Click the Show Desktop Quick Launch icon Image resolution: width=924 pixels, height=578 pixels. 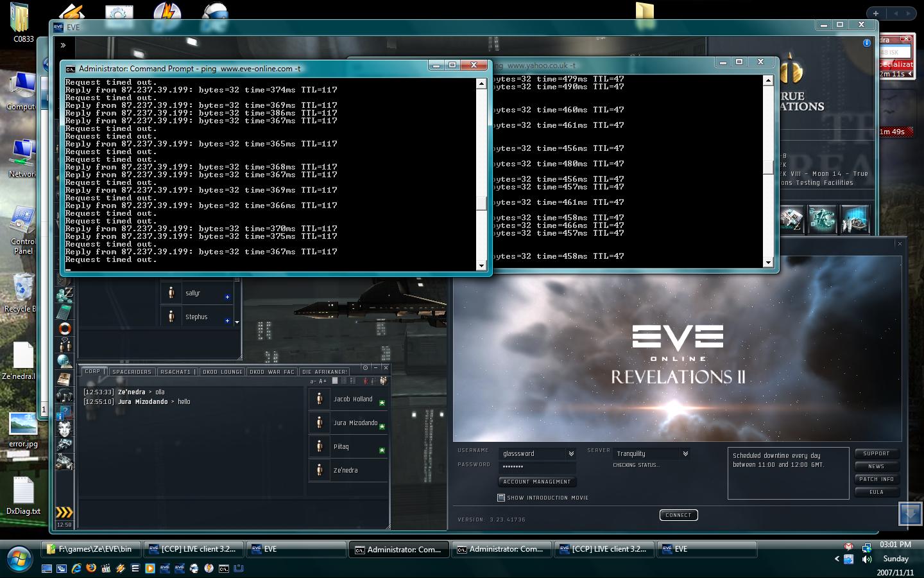(47, 568)
